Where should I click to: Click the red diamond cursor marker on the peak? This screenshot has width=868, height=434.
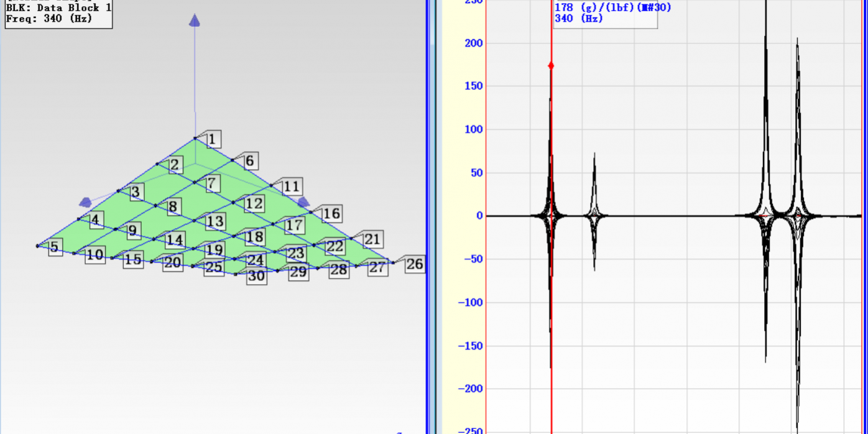pyautogui.click(x=551, y=65)
